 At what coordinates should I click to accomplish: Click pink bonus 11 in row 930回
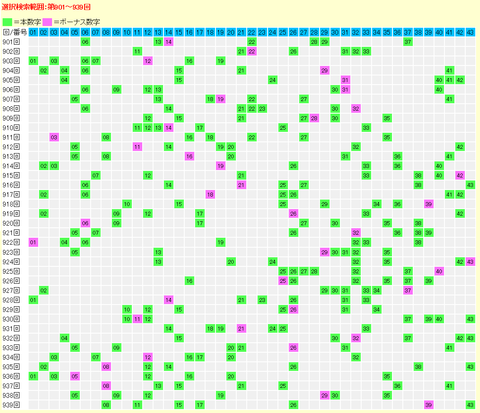137,319
